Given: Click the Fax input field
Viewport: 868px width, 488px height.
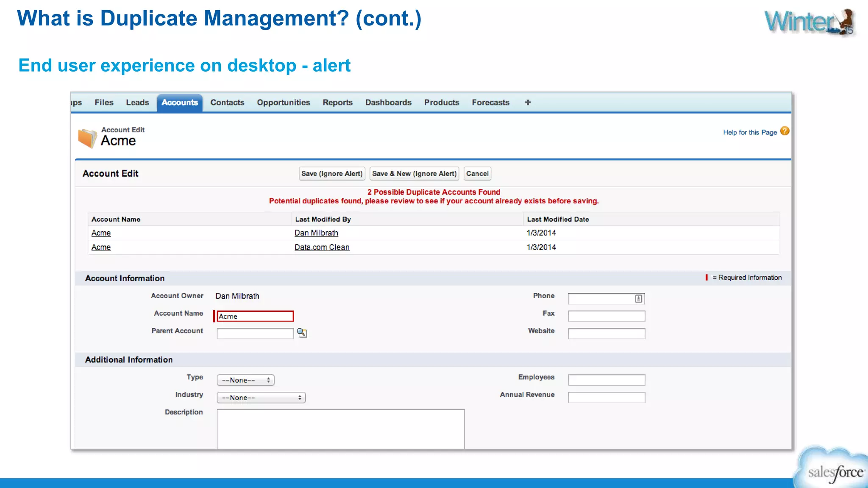Looking at the screenshot, I should (x=606, y=316).
